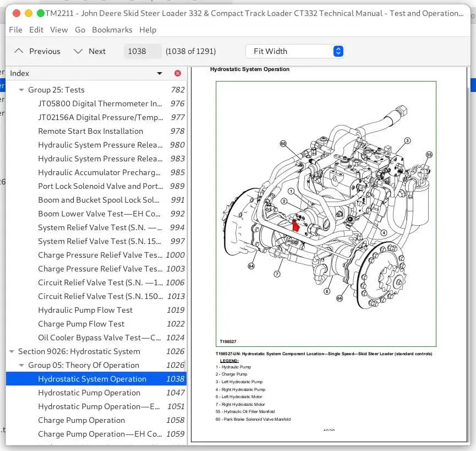Image resolution: width=476 pixels, height=451 pixels.
Task: Click the page number field showing 1038
Action: pos(143,51)
